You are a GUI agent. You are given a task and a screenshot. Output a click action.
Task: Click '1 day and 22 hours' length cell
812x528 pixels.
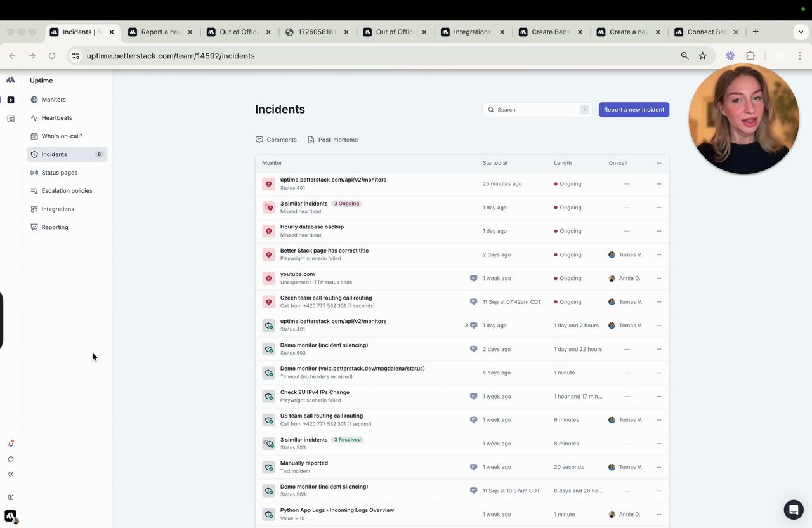[x=578, y=349]
